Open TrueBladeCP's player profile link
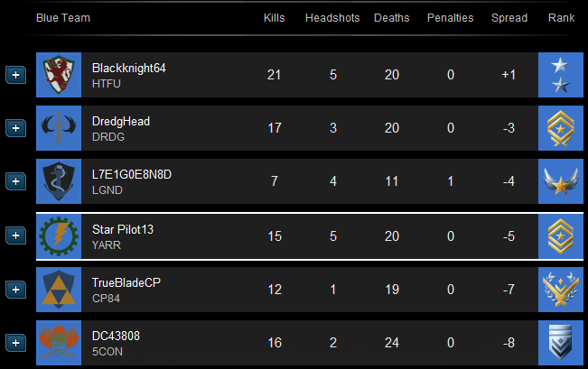The width and height of the screenshot is (588, 369). coord(126,282)
